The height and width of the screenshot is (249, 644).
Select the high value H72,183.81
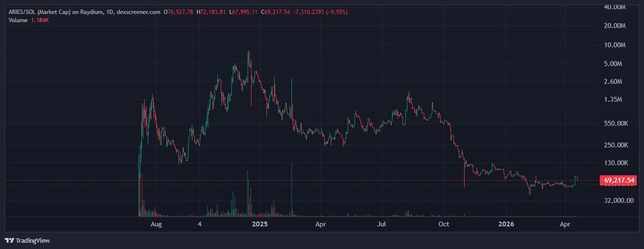click(x=211, y=12)
